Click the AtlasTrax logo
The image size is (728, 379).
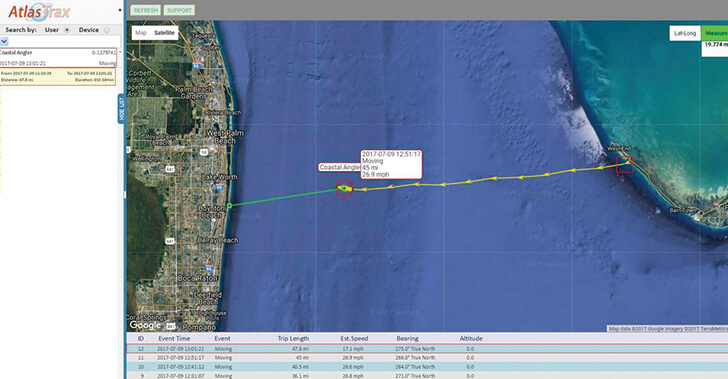[x=39, y=12]
